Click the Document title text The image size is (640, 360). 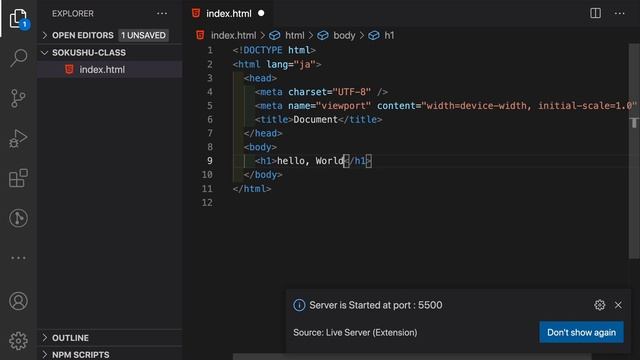tap(316, 120)
